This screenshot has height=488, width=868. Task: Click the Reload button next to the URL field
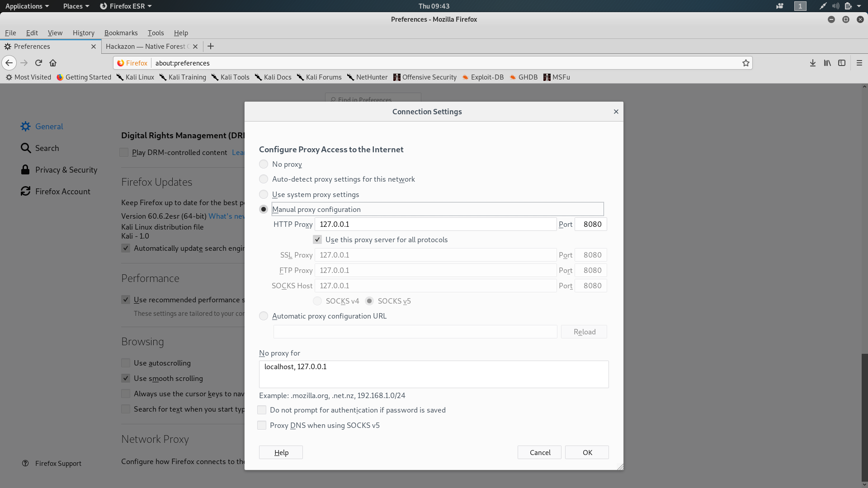click(x=584, y=331)
